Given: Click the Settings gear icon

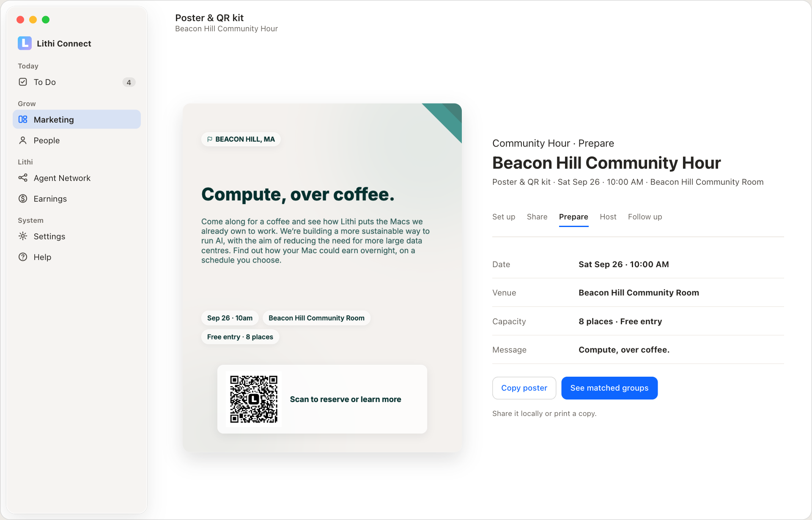Looking at the screenshot, I should click(23, 236).
